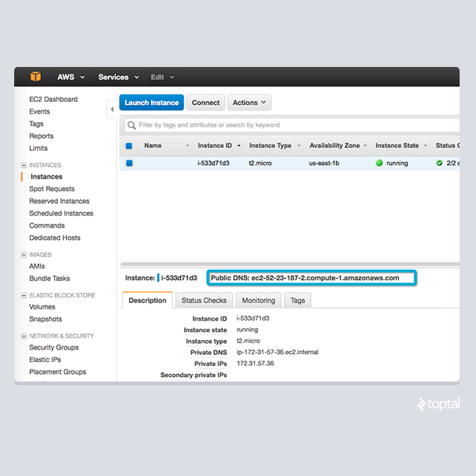Toggle checkbox for instance i-533d71d3 row
Screen dimensions: 476x476
point(129,163)
